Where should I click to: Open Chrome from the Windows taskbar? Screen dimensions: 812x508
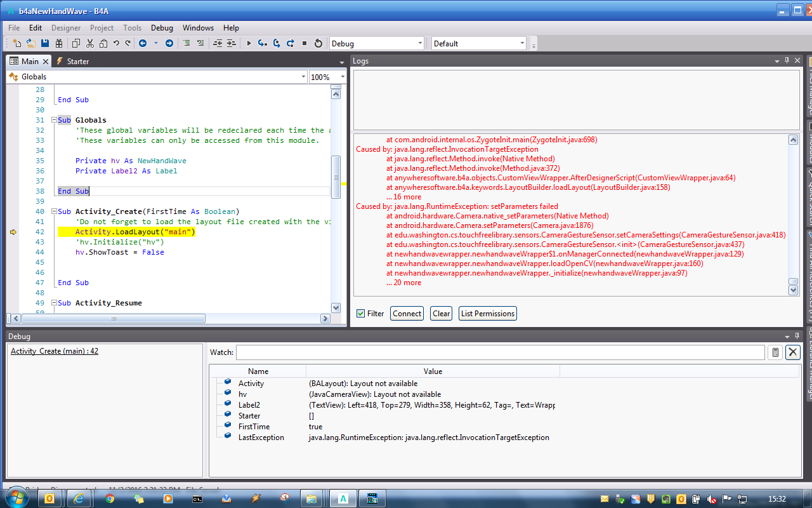[x=110, y=498]
